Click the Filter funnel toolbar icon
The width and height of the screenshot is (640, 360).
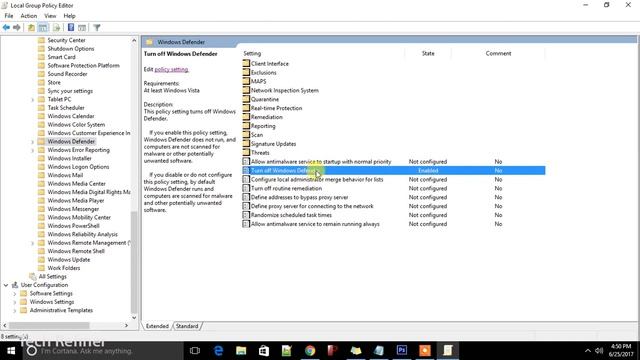pyautogui.click(x=97, y=27)
